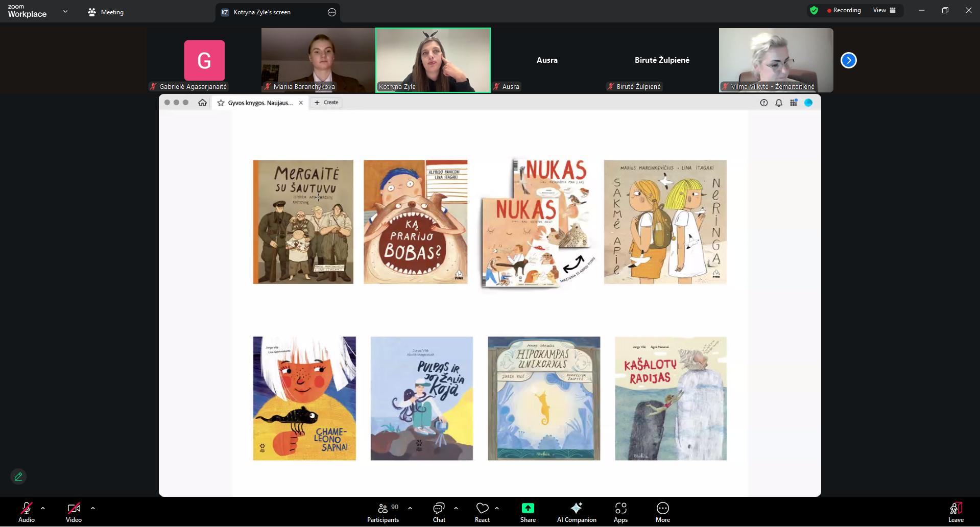Open the Chat panel
This screenshot has width=980, height=527.
tap(439, 512)
